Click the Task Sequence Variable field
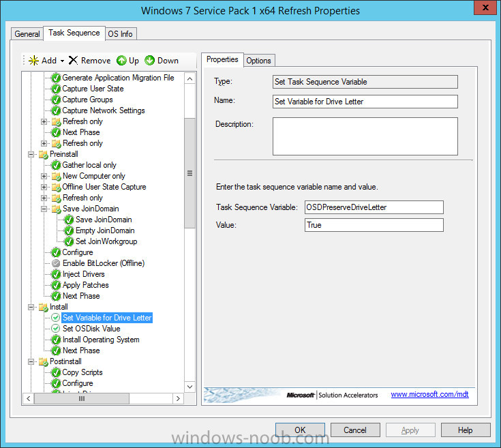Image resolution: width=501 pixels, height=448 pixels. pyautogui.click(x=374, y=207)
